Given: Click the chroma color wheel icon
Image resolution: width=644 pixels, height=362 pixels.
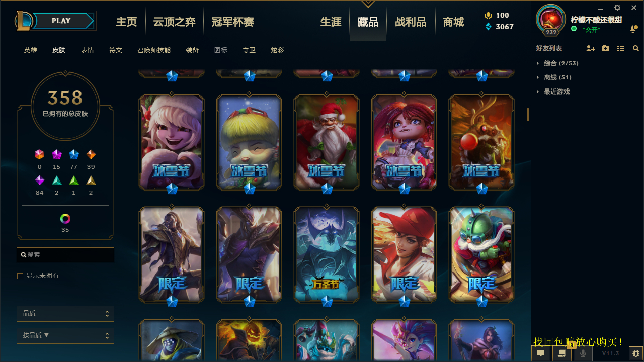Looking at the screenshot, I should [65, 219].
